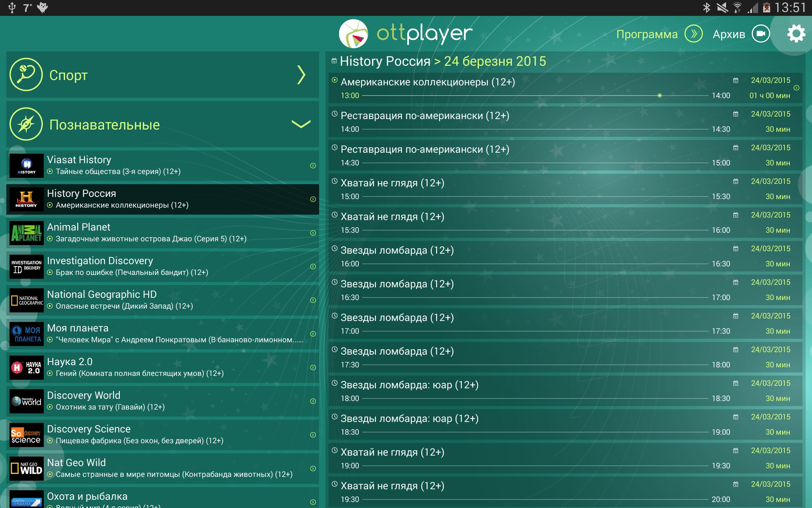Viewport: 812px width, 508px height.
Task: Click the playback position dot on progress bar
Action: (659, 96)
